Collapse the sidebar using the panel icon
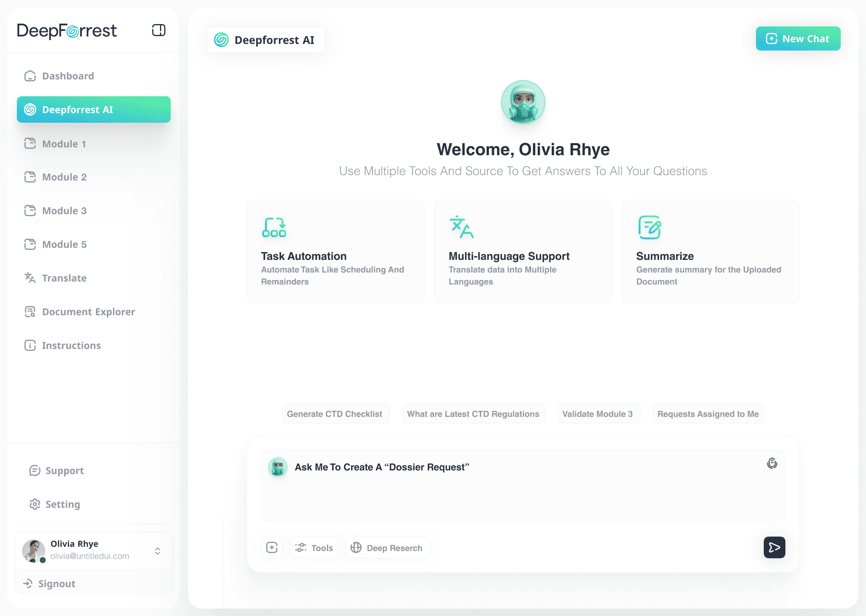The height and width of the screenshot is (616, 866). coord(158,30)
